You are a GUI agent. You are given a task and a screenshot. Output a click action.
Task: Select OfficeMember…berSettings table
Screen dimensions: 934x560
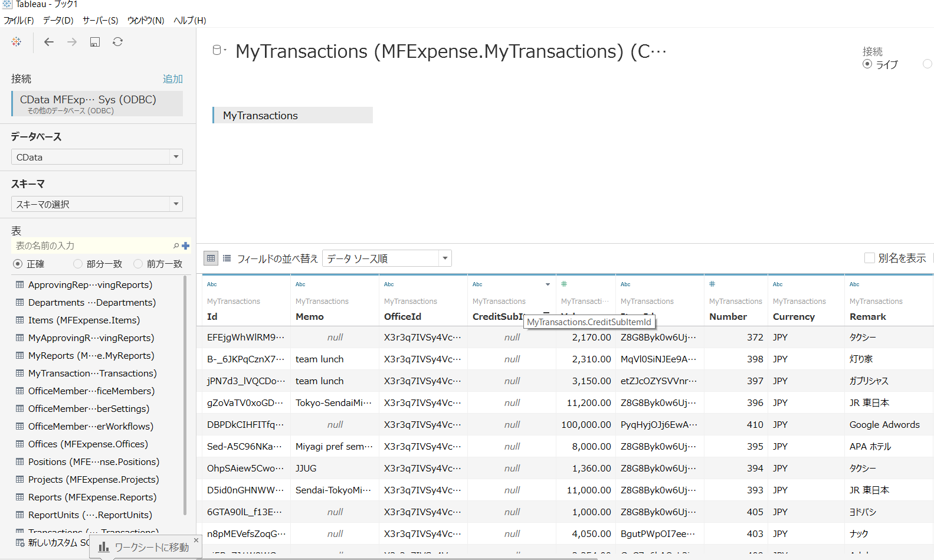coord(89,408)
